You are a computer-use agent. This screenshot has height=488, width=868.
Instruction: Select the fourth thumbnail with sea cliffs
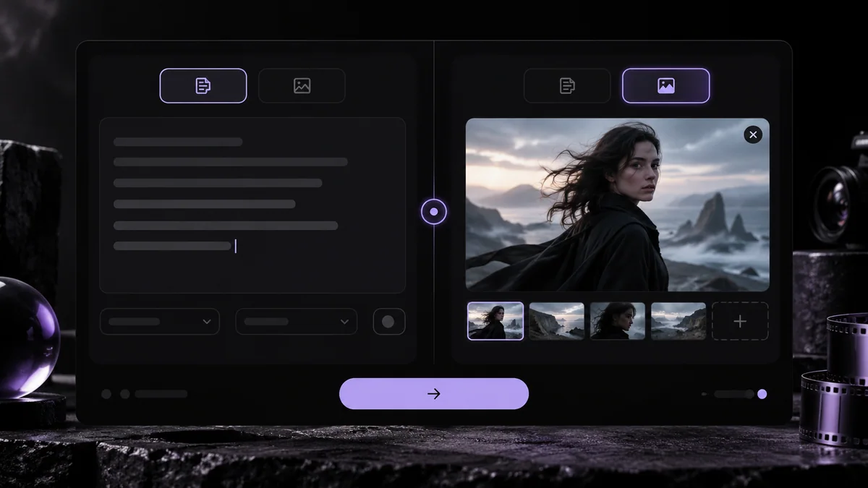tap(678, 321)
